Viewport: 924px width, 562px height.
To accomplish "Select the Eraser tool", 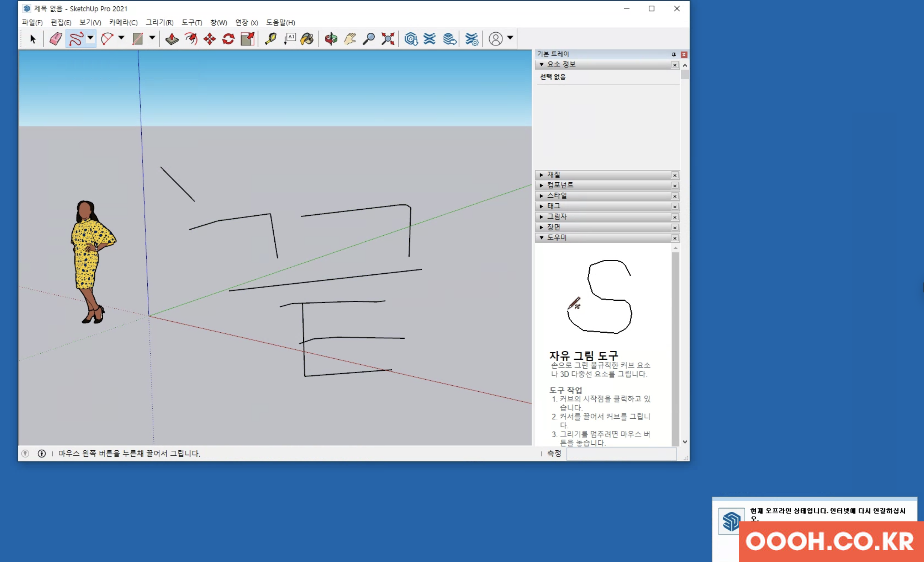I will [x=56, y=39].
